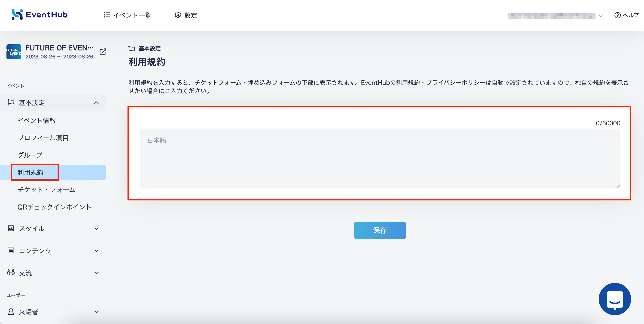Click the 基本設定 sidebar item
Viewport: 644px width, 324px height.
click(x=53, y=103)
